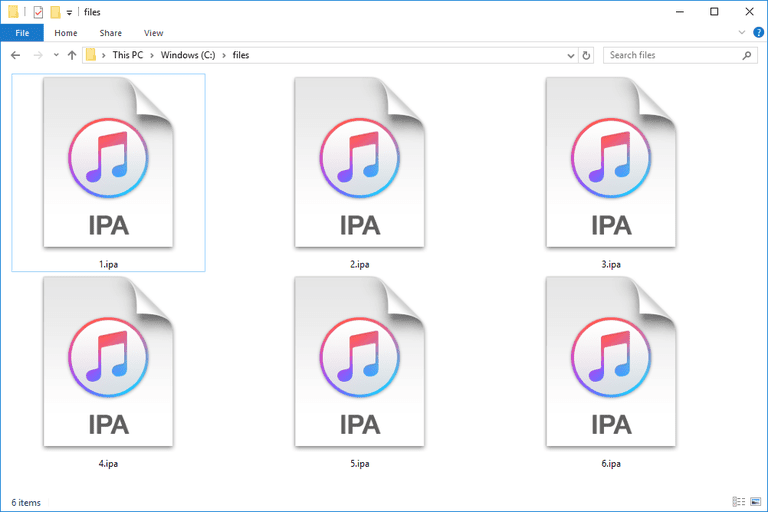This screenshot has height=512, width=768.
Task: Click the Windows (C:) breadcrumb
Action: coord(188,55)
